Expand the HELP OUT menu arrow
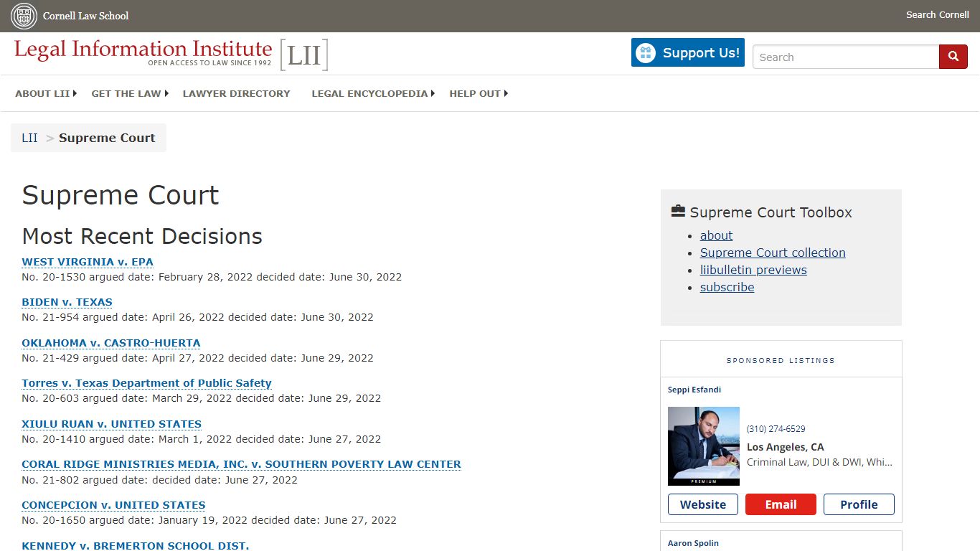The width and height of the screenshot is (980, 551). coord(506,93)
